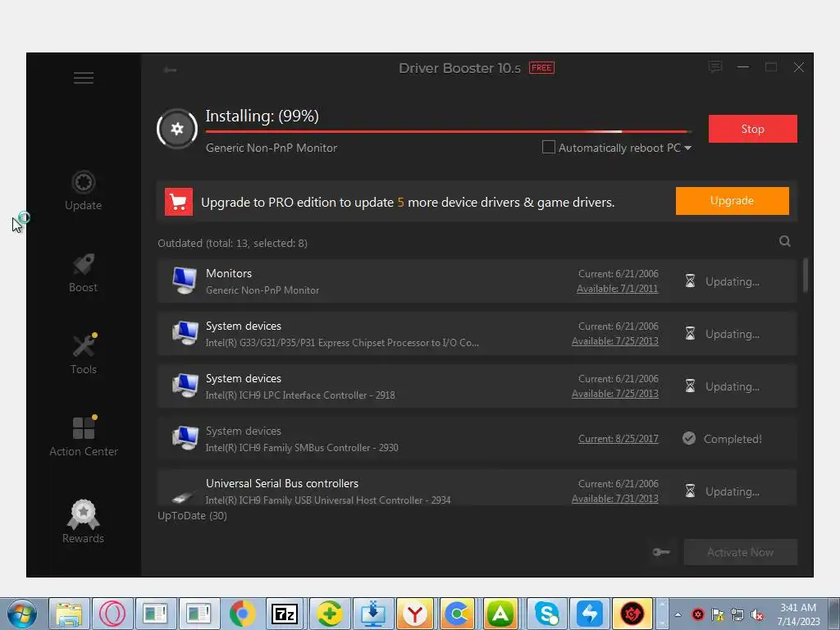Image resolution: width=840 pixels, height=630 pixels.
Task: Open Current: 8/25/2017 link for SMBus Controller
Action: click(x=619, y=439)
